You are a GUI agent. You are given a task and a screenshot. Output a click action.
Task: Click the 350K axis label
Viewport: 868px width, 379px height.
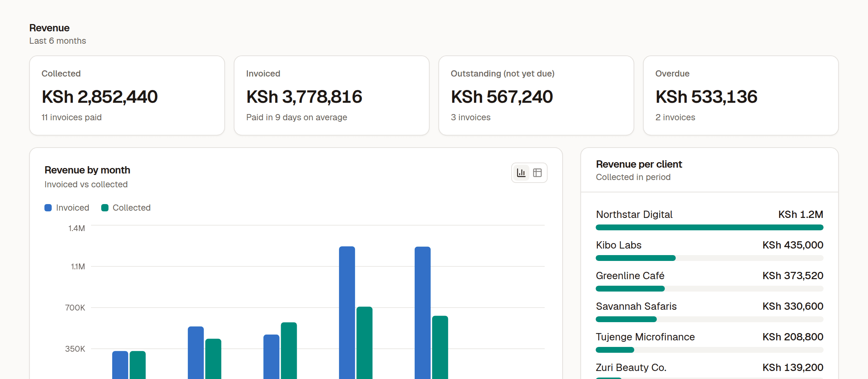[x=75, y=349]
